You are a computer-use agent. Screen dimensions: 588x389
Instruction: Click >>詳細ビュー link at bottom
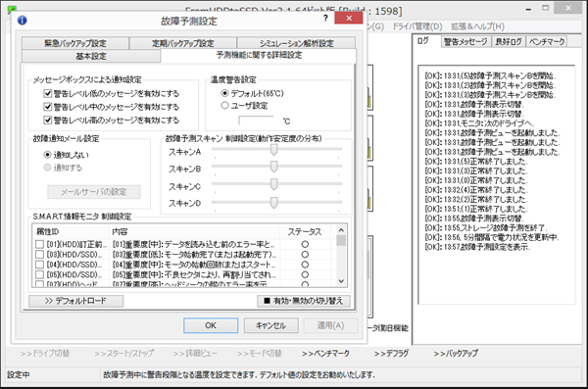[195, 354]
